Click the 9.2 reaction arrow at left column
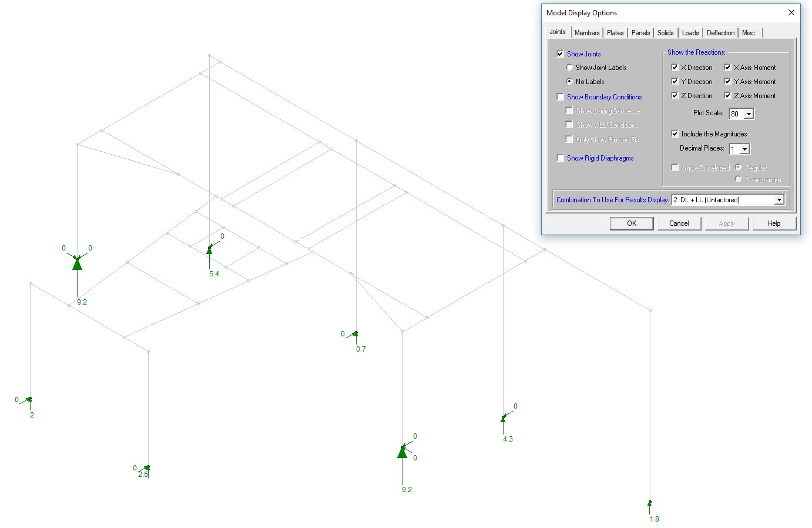812x528 pixels. tap(77, 265)
